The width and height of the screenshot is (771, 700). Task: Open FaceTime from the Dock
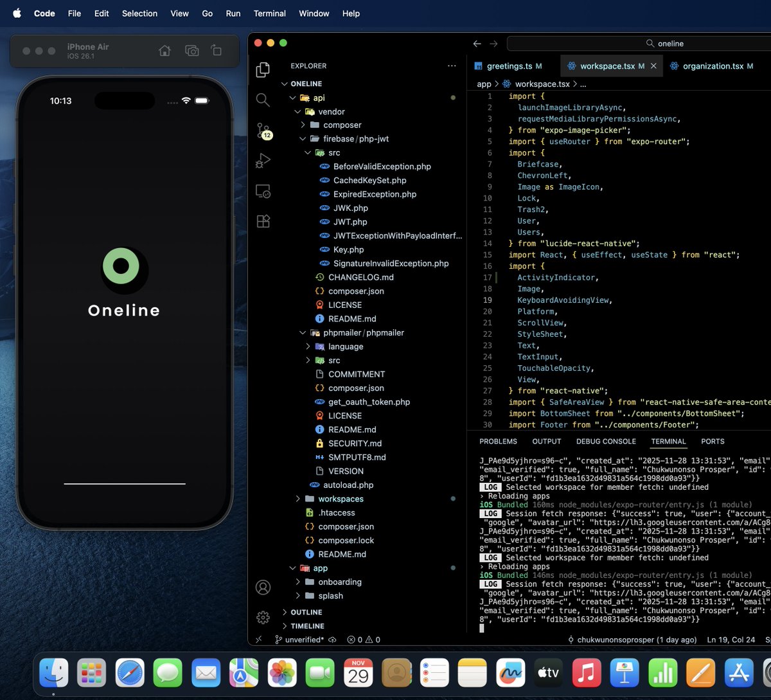coord(320,673)
